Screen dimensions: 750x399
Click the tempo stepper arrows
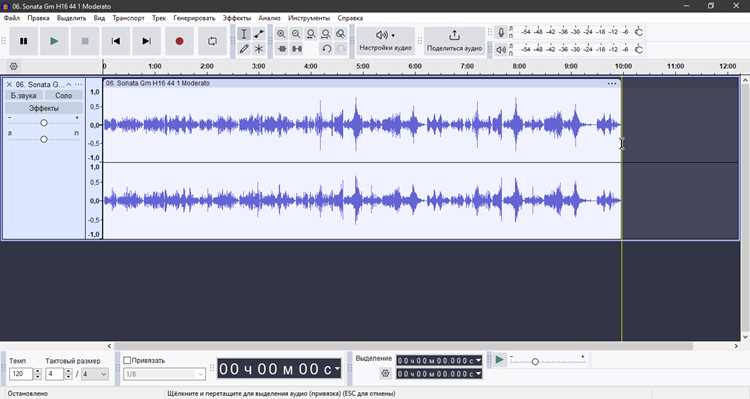pos(37,374)
